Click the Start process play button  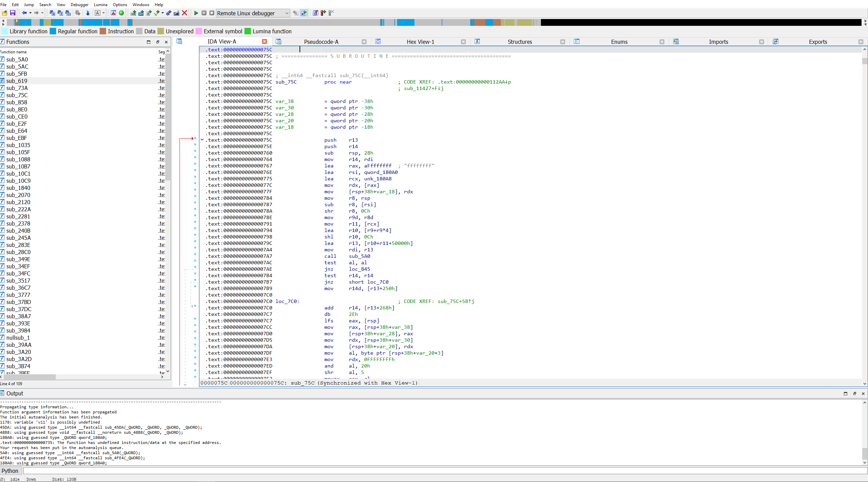click(196, 13)
